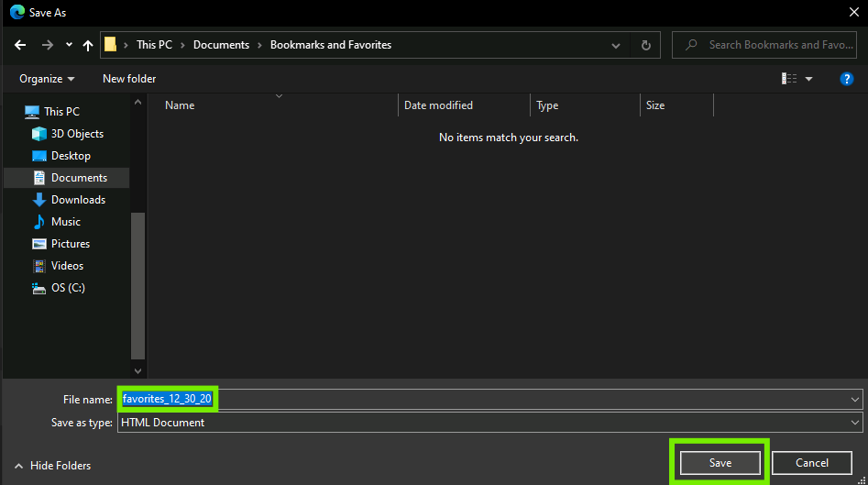Viewport: 868px width, 485px height.
Task: Open view options dropdown arrow
Action: [x=808, y=79]
